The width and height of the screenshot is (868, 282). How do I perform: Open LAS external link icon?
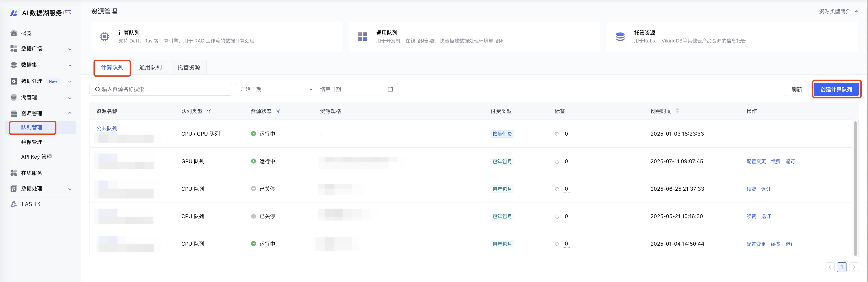tap(38, 204)
